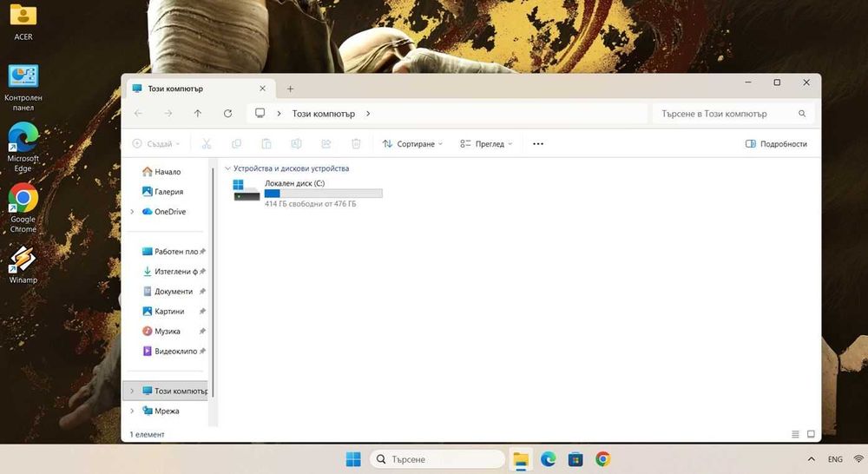Open the three-dots more options menu
The image size is (868, 474).
tap(538, 144)
